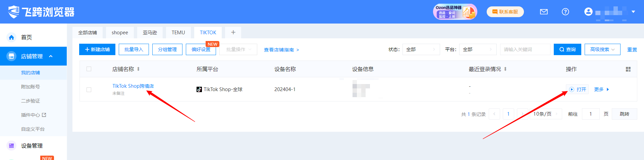The width and height of the screenshot is (644, 160).
Task: Toggle the select-all header checkbox
Action: [89, 69]
